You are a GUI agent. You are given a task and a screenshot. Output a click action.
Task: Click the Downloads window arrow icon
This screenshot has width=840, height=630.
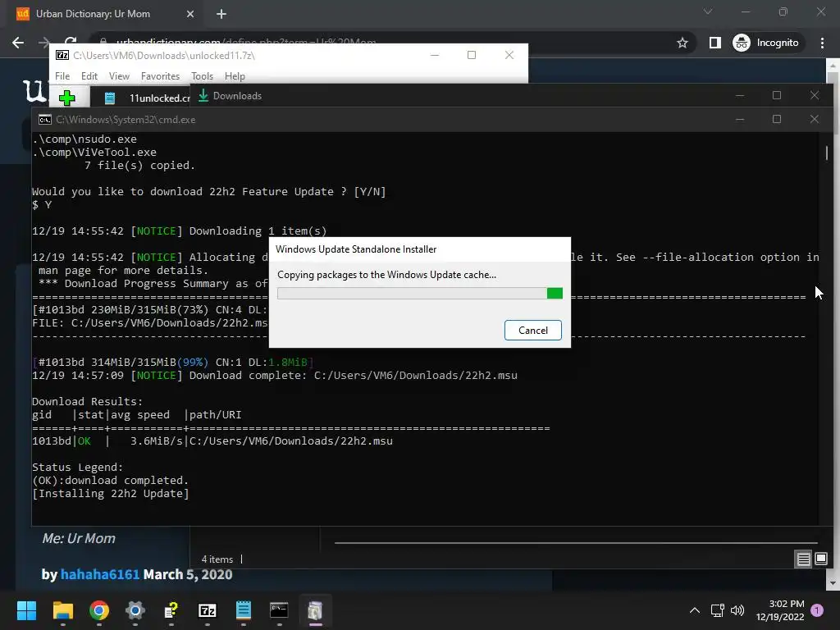tap(203, 95)
